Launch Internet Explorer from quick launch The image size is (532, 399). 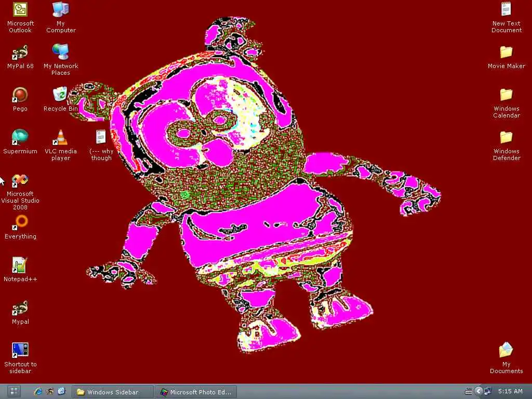coord(38,392)
